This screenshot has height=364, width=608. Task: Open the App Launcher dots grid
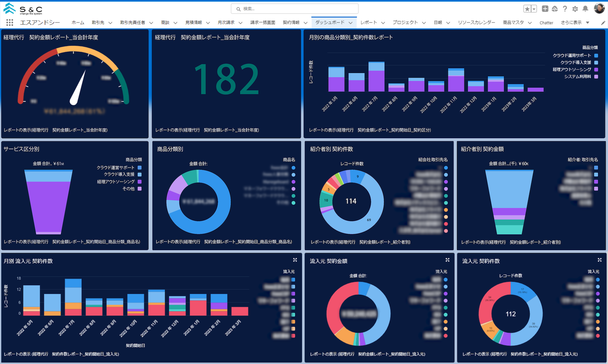click(x=10, y=22)
